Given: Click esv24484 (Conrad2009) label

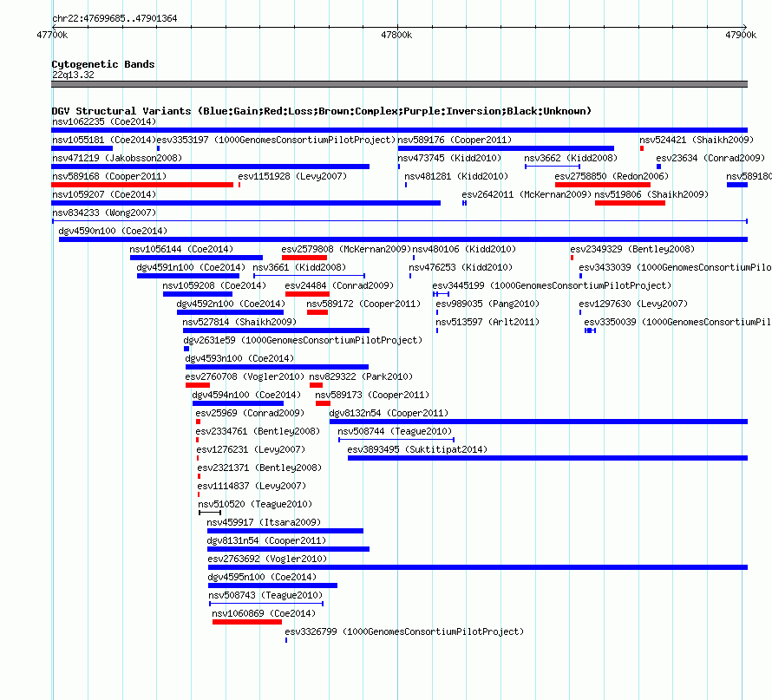Looking at the screenshot, I should tap(339, 285).
